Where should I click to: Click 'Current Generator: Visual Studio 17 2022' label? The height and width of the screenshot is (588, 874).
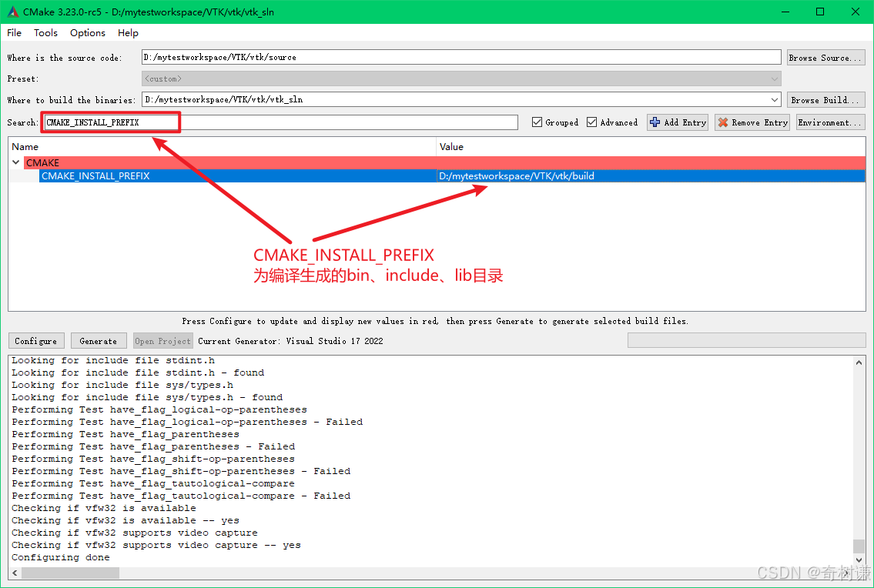click(290, 341)
